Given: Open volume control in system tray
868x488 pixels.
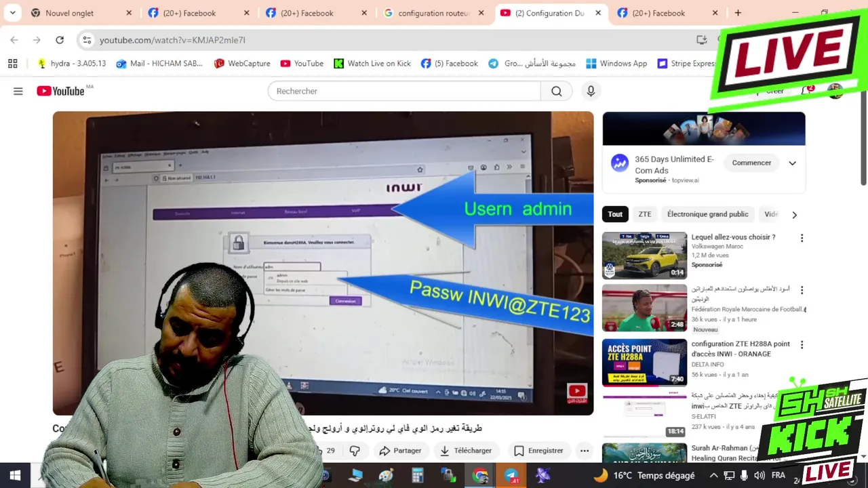Looking at the screenshot, I should click(x=759, y=475).
